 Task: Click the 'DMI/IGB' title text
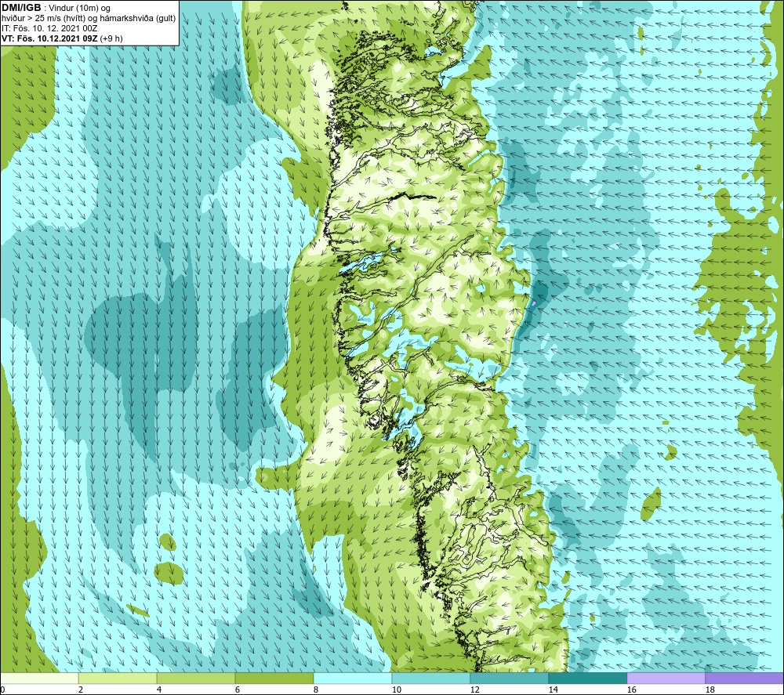click(21, 8)
